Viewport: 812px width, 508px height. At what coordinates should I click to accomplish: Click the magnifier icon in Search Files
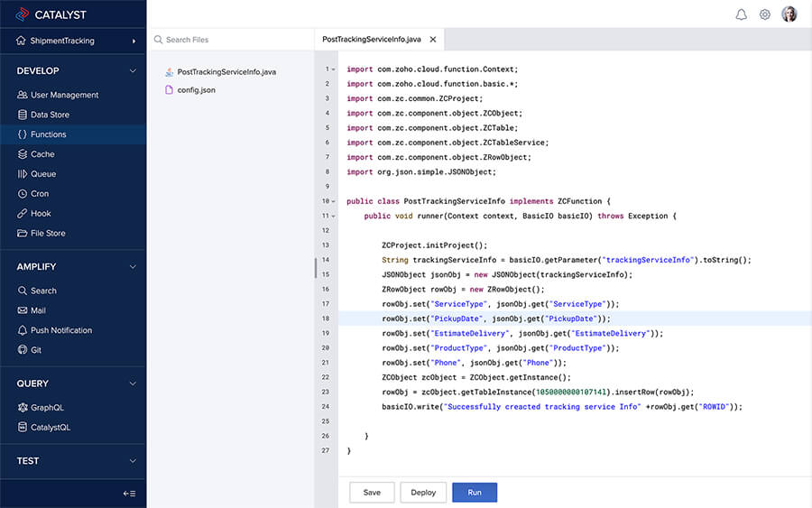point(158,40)
